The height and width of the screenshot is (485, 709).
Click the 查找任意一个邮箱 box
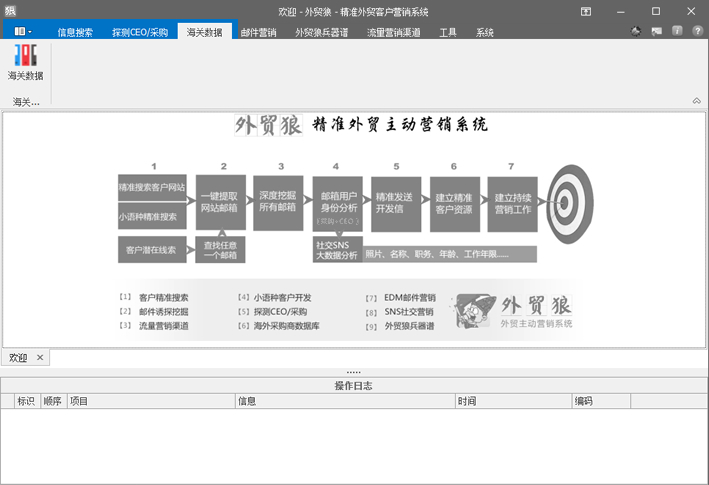(x=220, y=250)
